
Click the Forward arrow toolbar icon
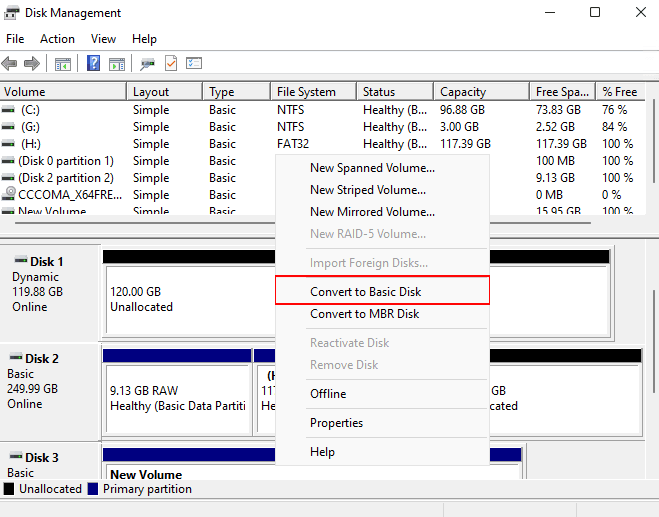[x=32, y=64]
